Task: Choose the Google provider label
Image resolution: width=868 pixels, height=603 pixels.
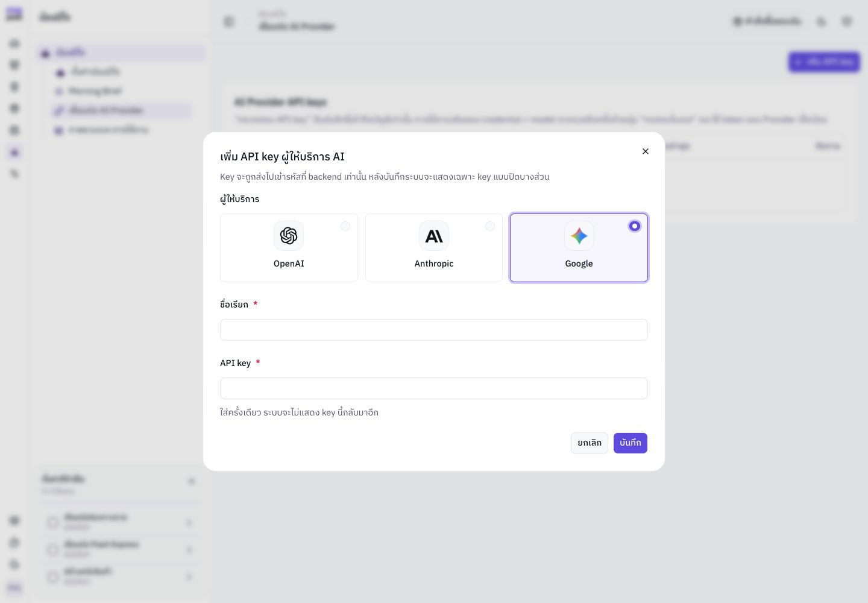Action: click(x=579, y=264)
